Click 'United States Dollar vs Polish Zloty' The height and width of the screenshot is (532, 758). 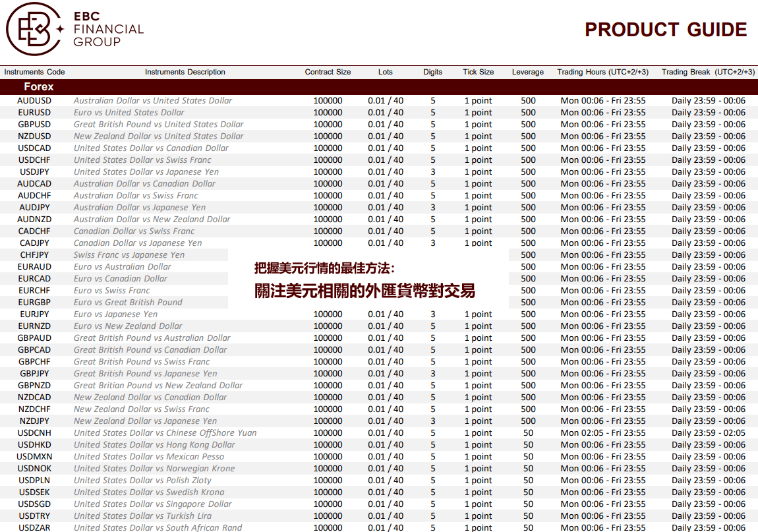(x=142, y=481)
